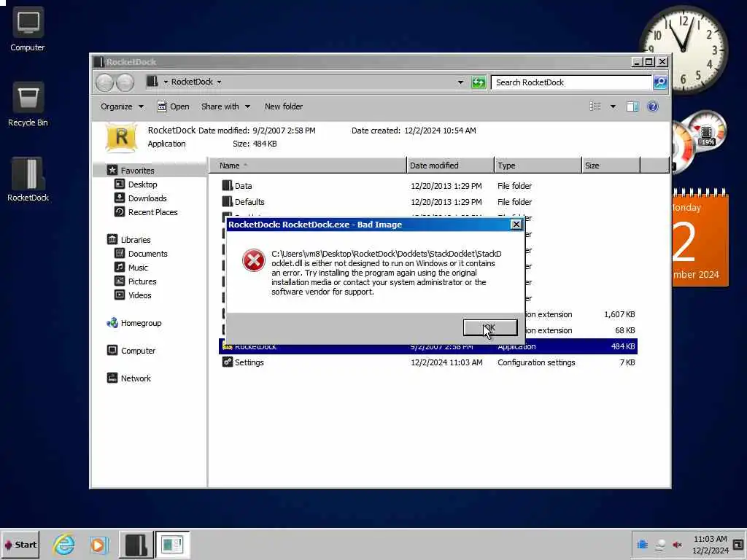Open the Documents library
The width and height of the screenshot is (747, 560).
click(141, 253)
